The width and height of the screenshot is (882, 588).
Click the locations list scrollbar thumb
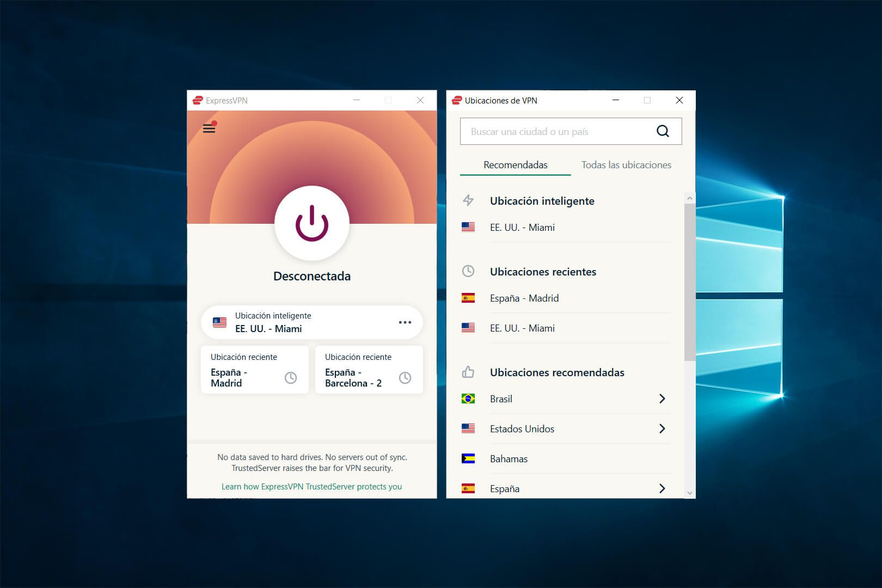click(690, 282)
